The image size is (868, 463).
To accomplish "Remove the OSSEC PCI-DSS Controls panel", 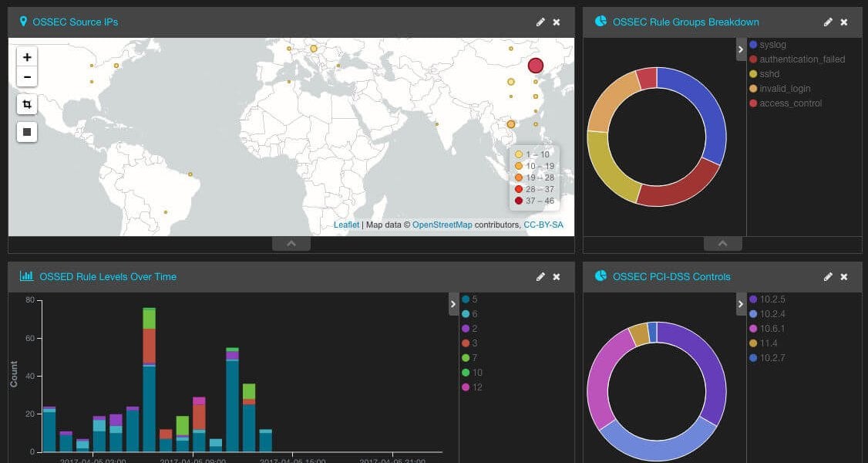I will click(843, 277).
